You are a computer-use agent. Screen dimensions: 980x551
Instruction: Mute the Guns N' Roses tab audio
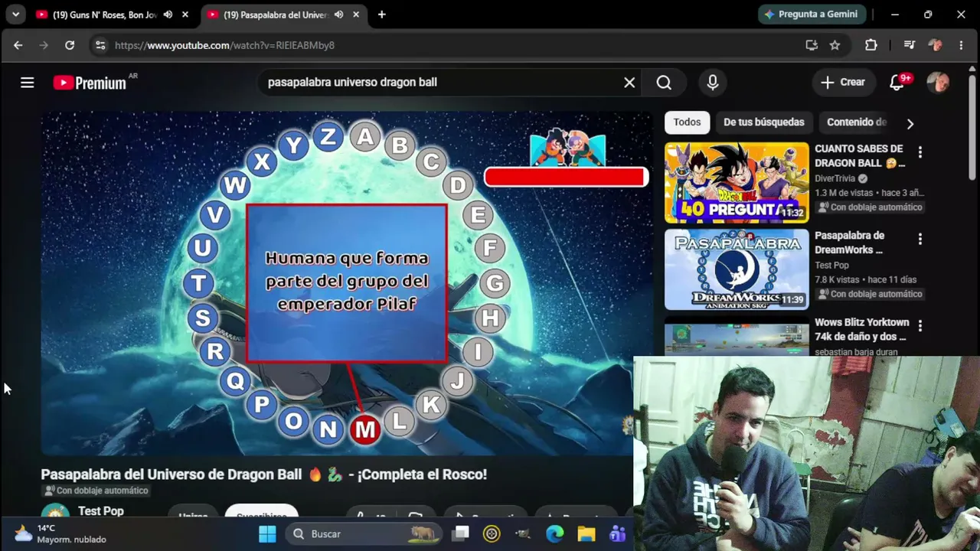(168, 15)
